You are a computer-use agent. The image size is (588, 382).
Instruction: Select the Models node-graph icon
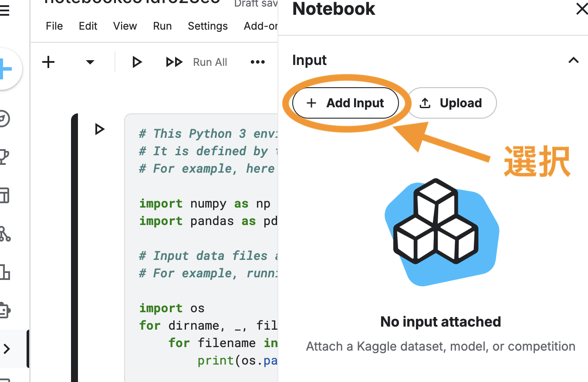pyautogui.click(x=5, y=234)
